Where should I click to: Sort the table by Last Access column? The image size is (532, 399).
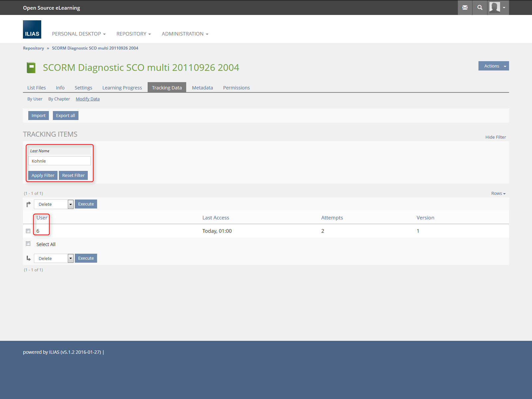(216, 218)
